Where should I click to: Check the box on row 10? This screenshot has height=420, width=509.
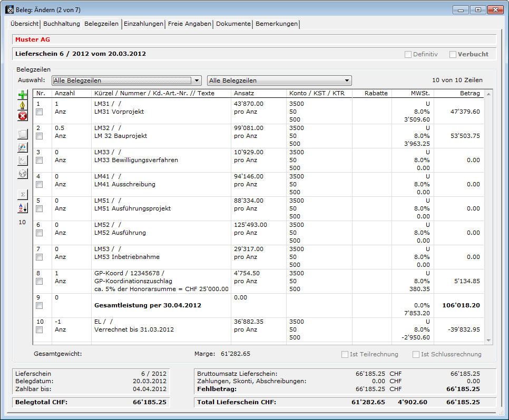pyautogui.click(x=39, y=330)
